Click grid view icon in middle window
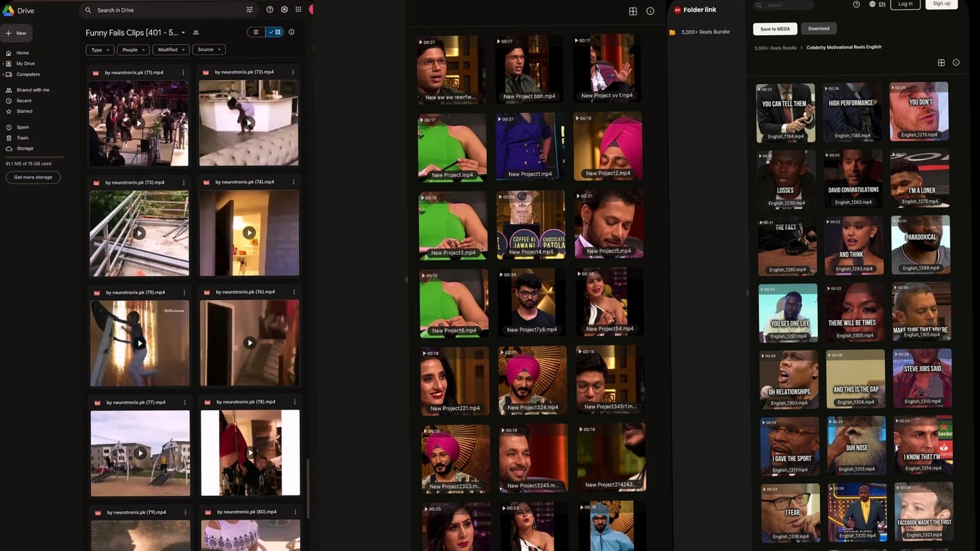Screen dimensions: 980x551 coord(633,11)
